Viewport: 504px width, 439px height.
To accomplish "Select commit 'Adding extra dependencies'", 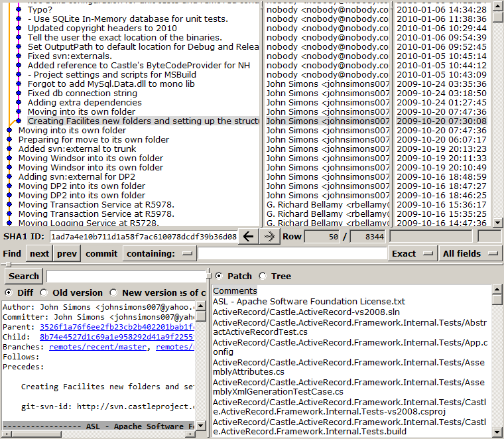I will pyautogui.click(x=84, y=103).
